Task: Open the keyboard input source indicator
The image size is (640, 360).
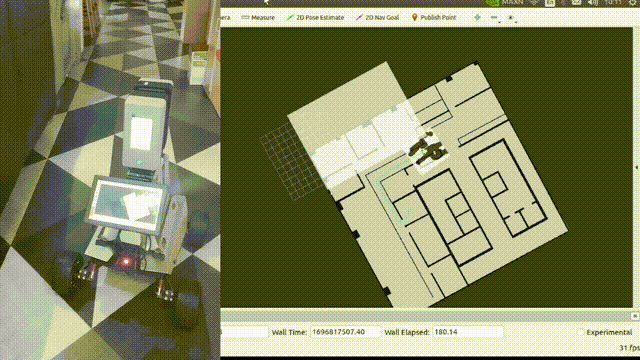Action: (x=550, y=3)
